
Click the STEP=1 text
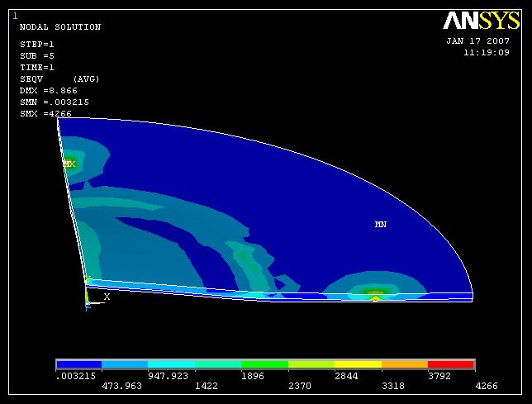[x=37, y=45]
